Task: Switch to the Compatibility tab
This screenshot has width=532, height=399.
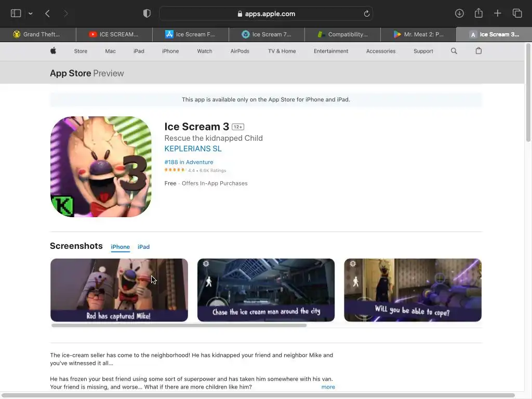Action: pyautogui.click(x=343, y=34)
